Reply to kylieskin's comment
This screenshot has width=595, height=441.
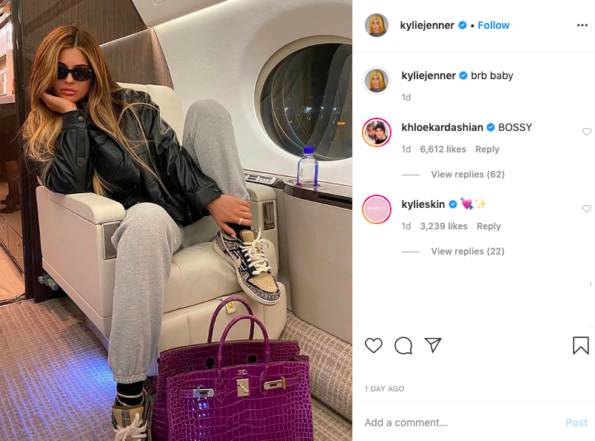(x=489, y=226)
